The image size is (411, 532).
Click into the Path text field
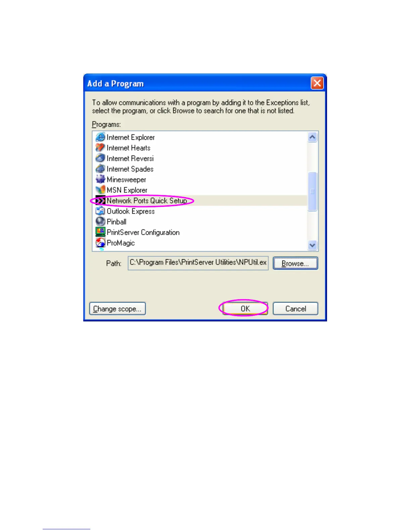(x=198, y=263)
